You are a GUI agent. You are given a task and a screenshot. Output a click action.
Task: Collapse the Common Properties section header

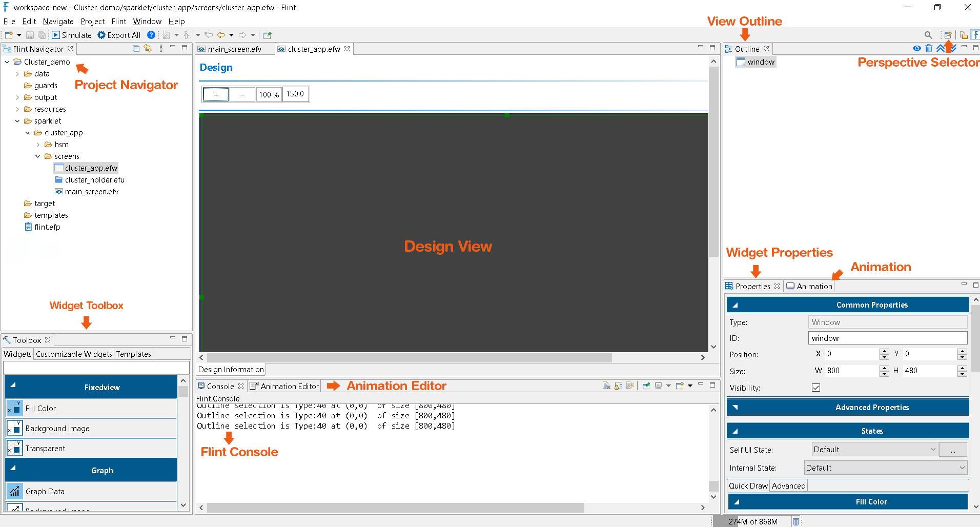click(x=735, y=304)
